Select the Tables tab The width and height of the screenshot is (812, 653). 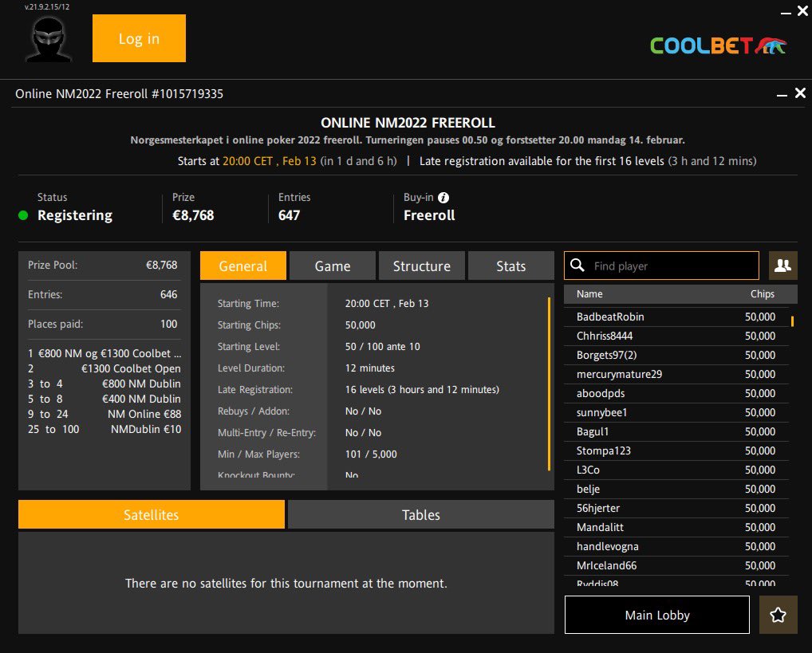tap(421, 514)
